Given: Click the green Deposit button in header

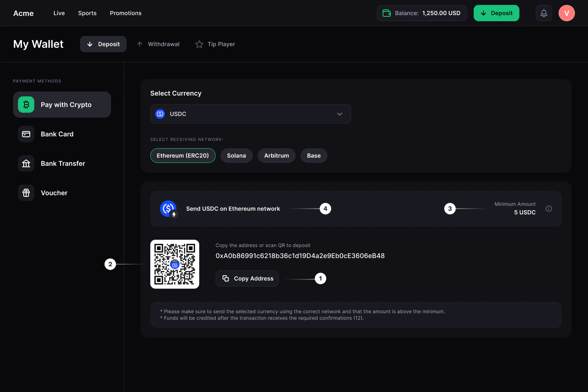Looking at the screenshot, I should 497,13.
